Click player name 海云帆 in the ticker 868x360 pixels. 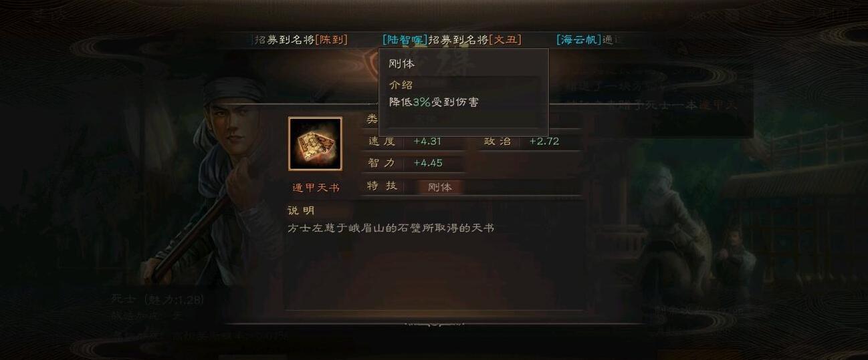[578, 39]
